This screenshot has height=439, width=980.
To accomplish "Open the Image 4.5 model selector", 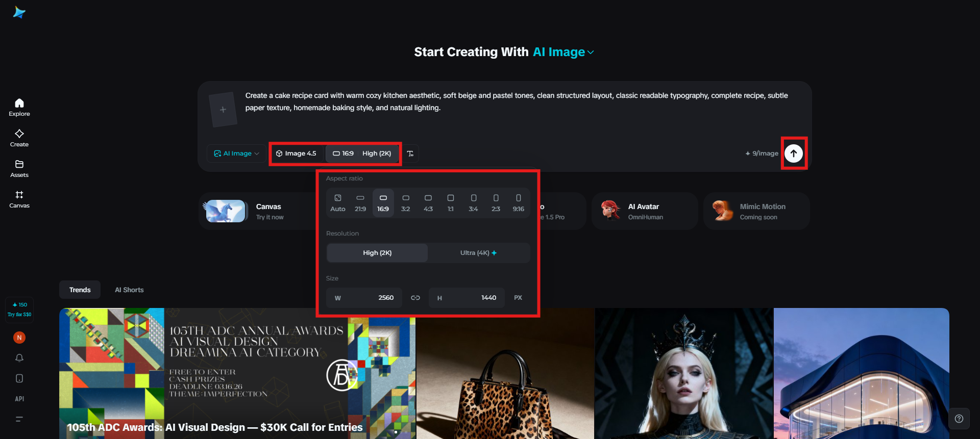I will click(296, 153).
